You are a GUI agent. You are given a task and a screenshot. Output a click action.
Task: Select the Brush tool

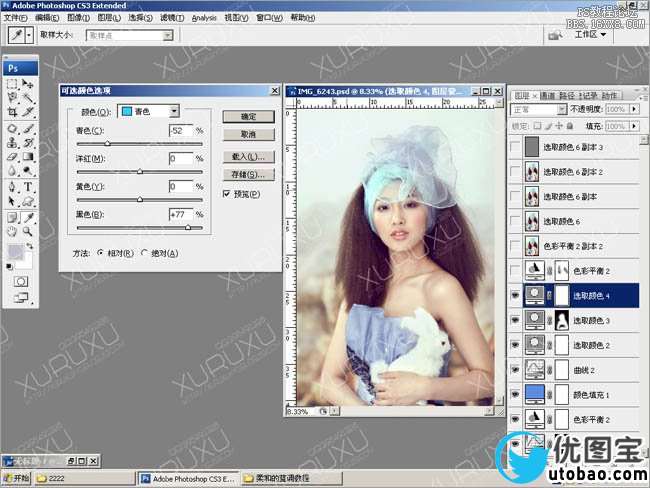click(x=28, y=129)
